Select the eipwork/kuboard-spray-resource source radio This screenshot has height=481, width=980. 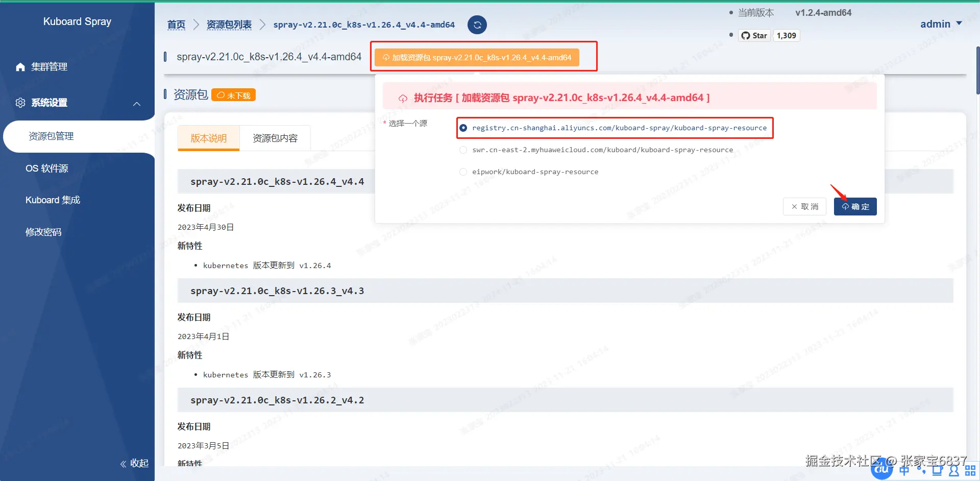coord(463,172)
